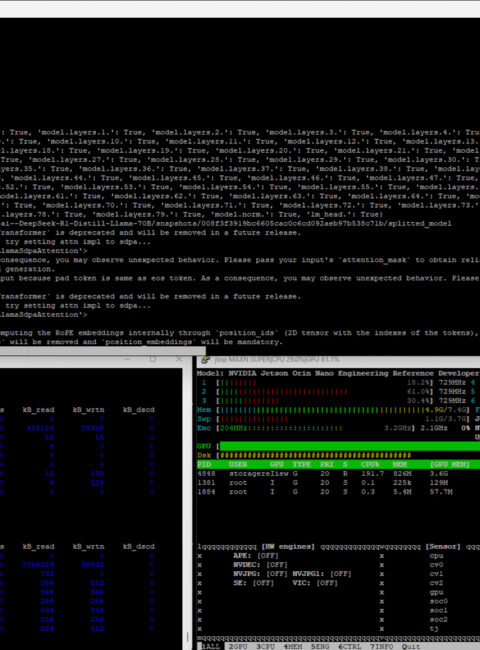Click the CPU 3 usage bar at 30.4%
The width and height of the screenshot is (480, 650).
[325, 401]
